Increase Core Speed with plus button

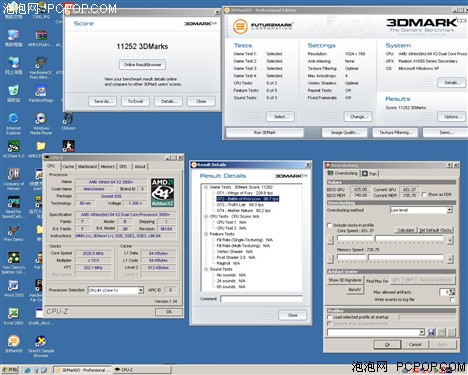450,240
